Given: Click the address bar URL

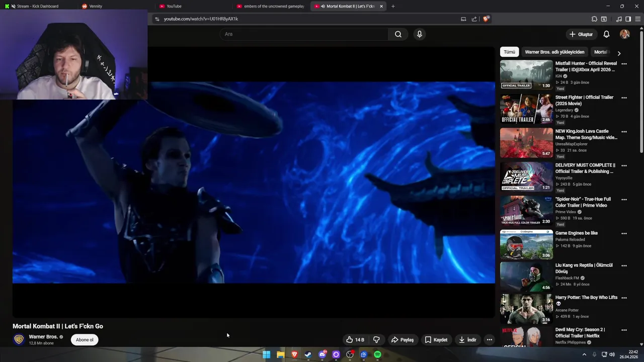Looking at the screenshot, I should pyautogui.click(x=201, y=19).
